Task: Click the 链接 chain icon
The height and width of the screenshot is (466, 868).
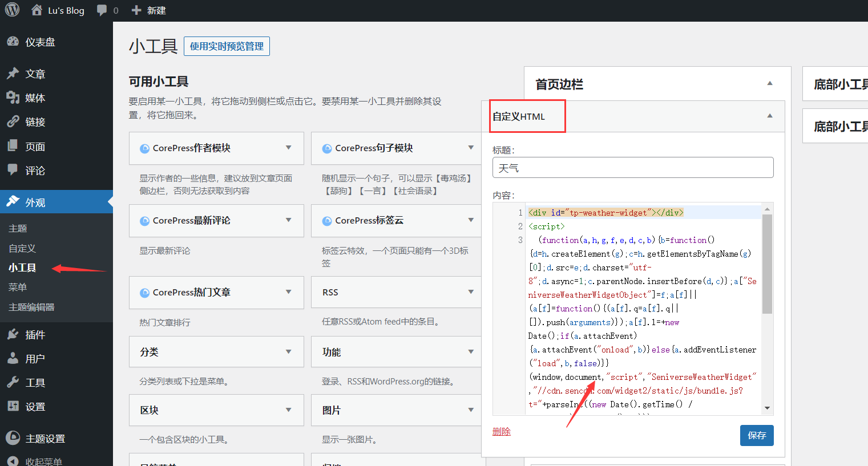Action: coord(13,121)
